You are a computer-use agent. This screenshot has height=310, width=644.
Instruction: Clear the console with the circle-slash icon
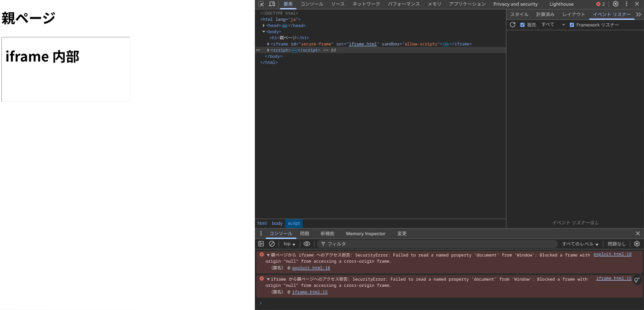click(x=272, y=244)
